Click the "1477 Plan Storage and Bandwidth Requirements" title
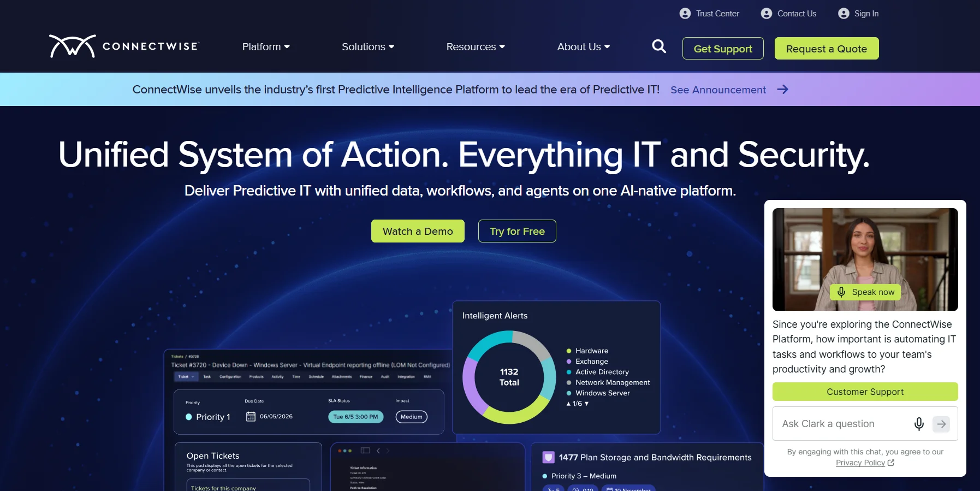The image size is (980, 491). pyautogui.click(x=655, y=457)
